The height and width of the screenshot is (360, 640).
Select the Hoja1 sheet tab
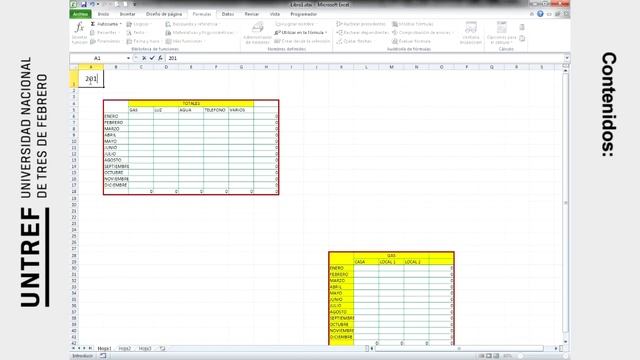click(x=104, y=349)
